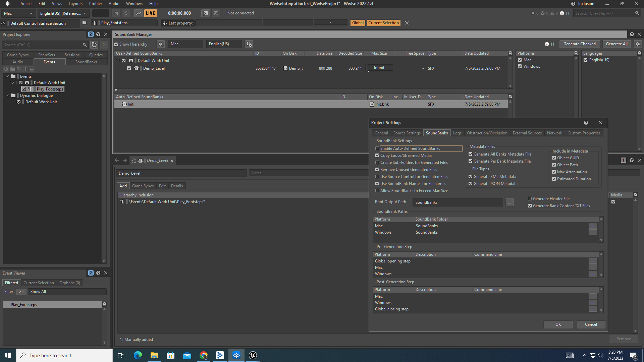Click search icon in Platforms list header
644x362 pixels.
[x=576, y=53]
